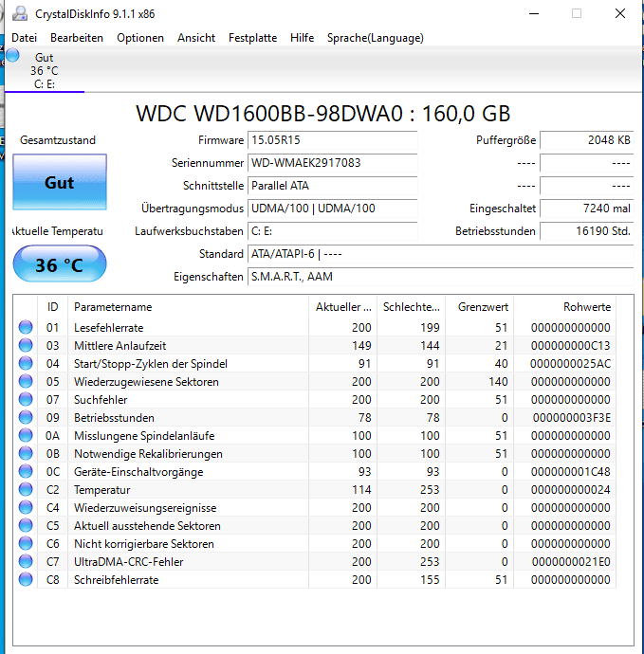Open the Sprache(Language) menu
Image resolution: width=644 pixels, height=654 pixels.
click(376, 38)
